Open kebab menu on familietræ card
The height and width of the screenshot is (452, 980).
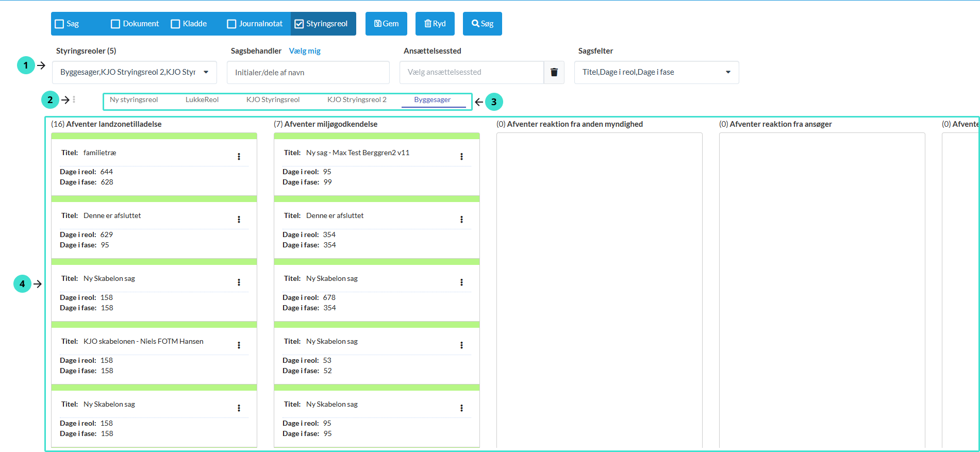pyautogui.click(x=239, y=157)
